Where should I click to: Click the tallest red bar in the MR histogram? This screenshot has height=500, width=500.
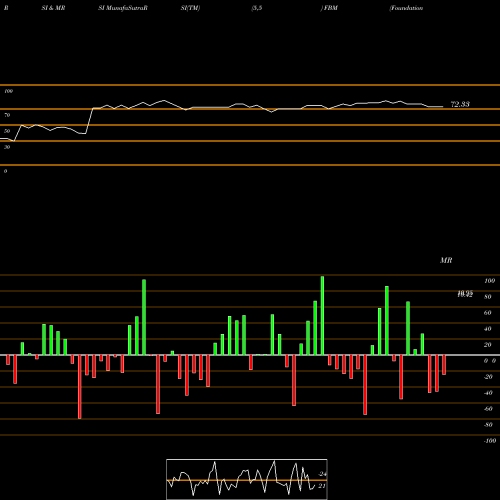pos(80,387)
